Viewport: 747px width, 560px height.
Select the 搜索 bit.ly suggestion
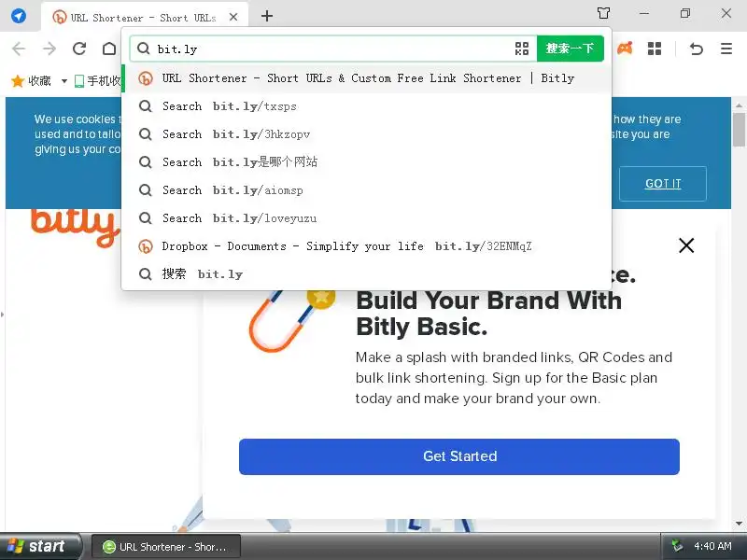coord(367,274)
